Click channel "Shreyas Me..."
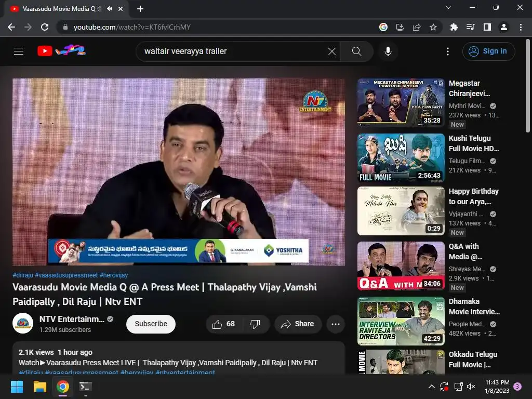532x399 pixels. tap(467, 269)
